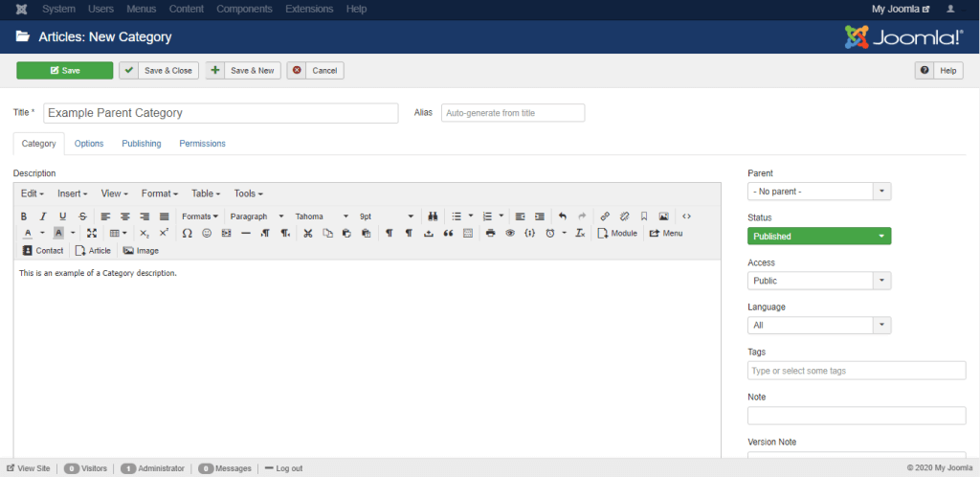Insert media video icon

226,233
